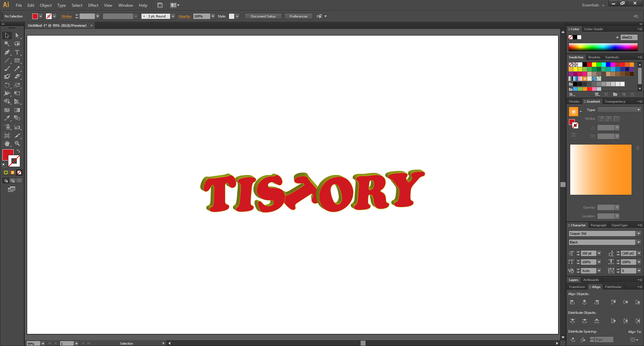Select the Rectangle tool

coord(17,61)
